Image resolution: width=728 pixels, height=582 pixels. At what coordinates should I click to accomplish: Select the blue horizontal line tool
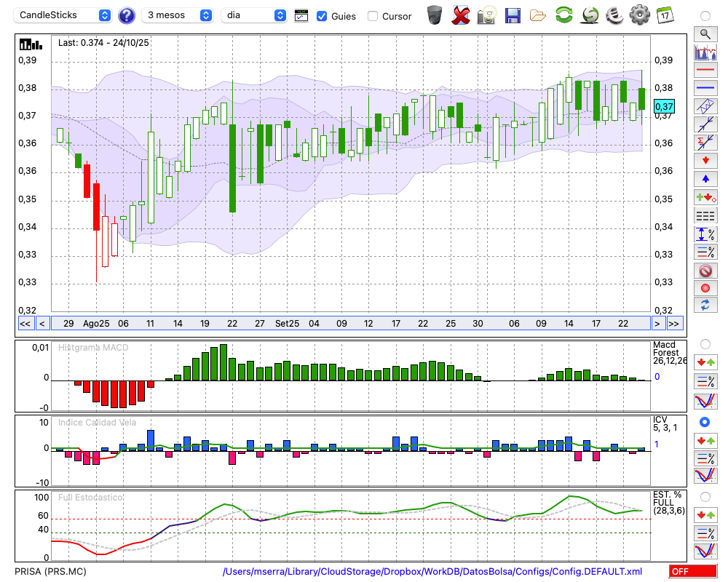(x=705, y=88)
